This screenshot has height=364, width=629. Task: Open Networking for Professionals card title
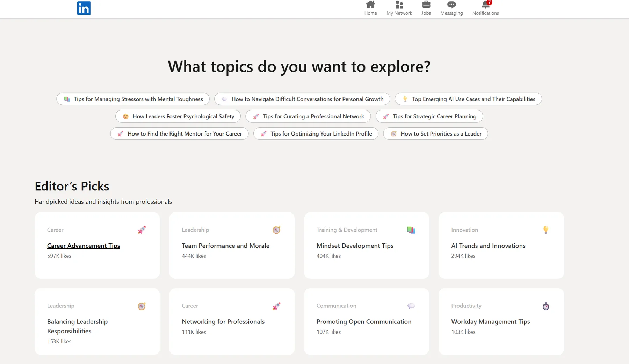pos(223,321)
